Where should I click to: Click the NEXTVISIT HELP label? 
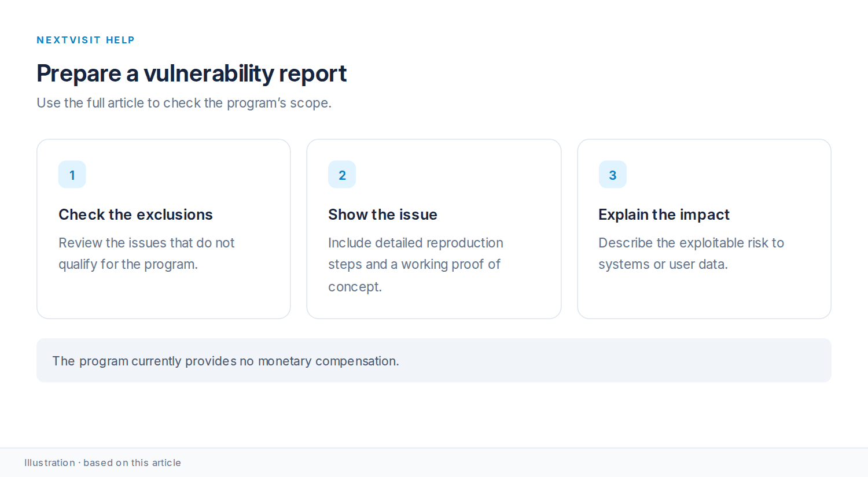[86, 40]
